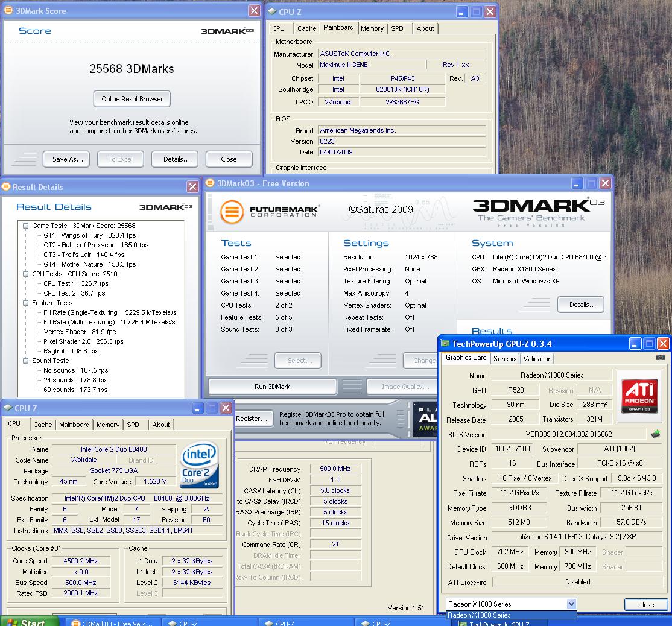Select 60 sounds result row

click(75, 390)
